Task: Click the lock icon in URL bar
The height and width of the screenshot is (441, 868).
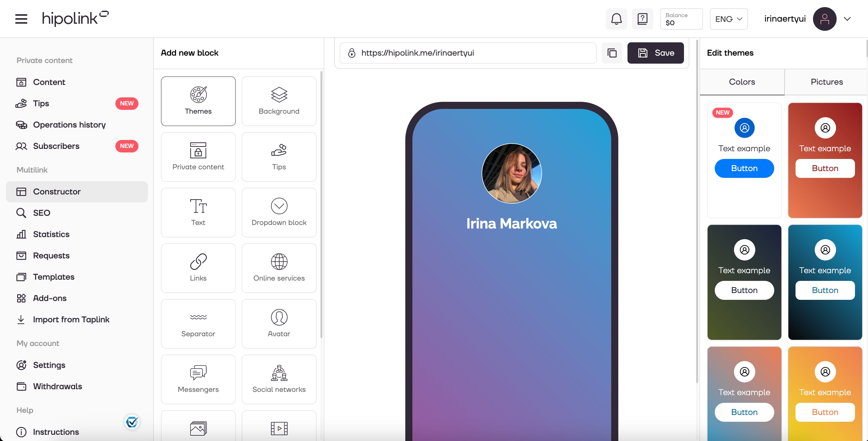Action: 351,53
